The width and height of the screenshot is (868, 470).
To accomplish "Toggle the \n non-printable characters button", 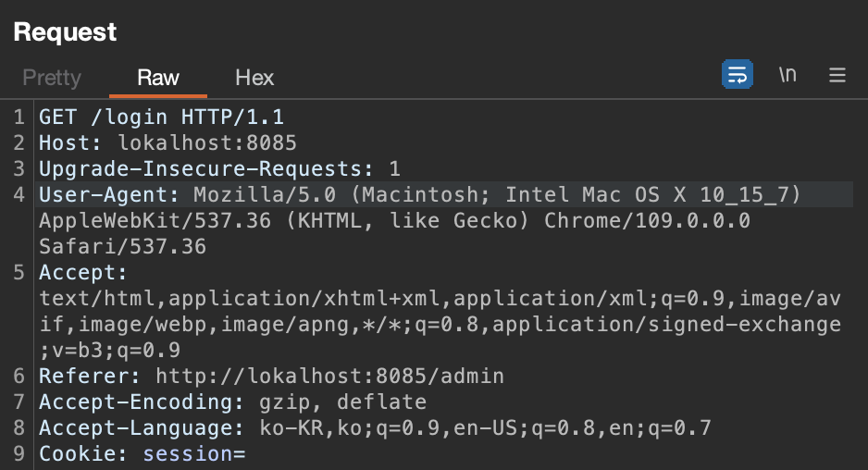I will (x=787, y=74).
